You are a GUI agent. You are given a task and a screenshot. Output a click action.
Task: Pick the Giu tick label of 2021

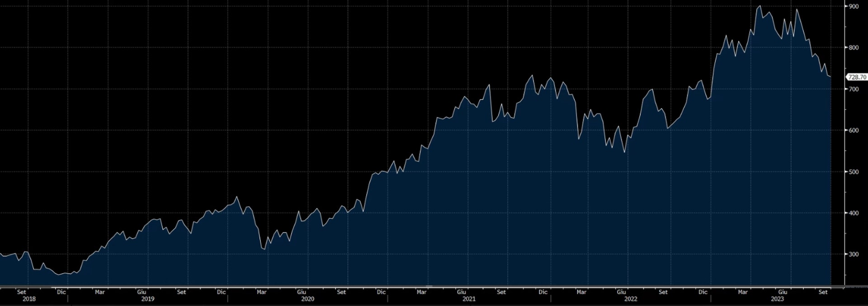[x=461, y=292]
